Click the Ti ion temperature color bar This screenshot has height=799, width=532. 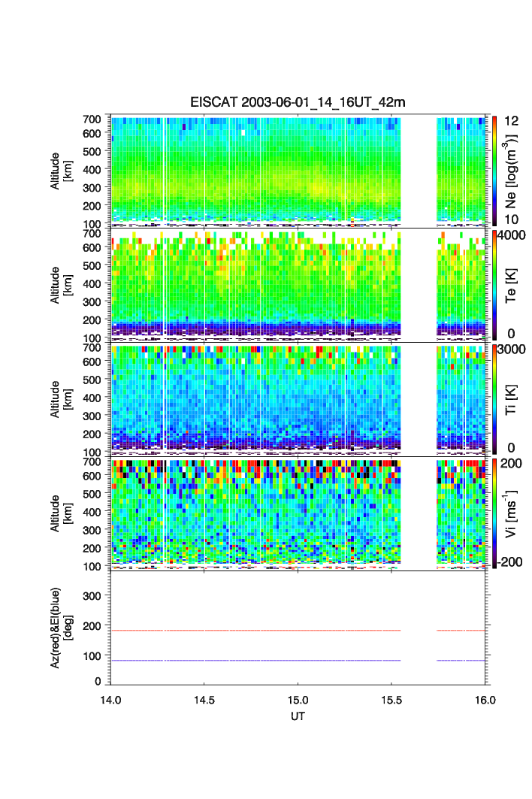pos(494,398)
